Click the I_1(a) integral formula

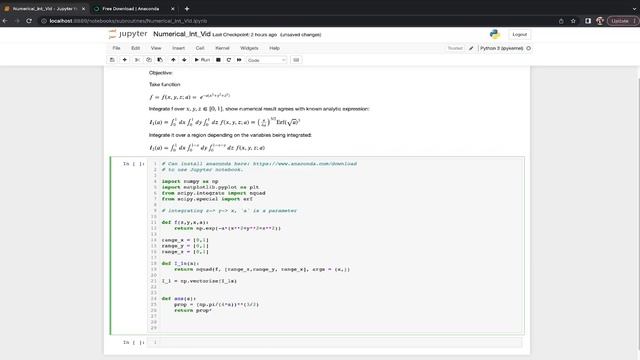[x=224, y=122]
